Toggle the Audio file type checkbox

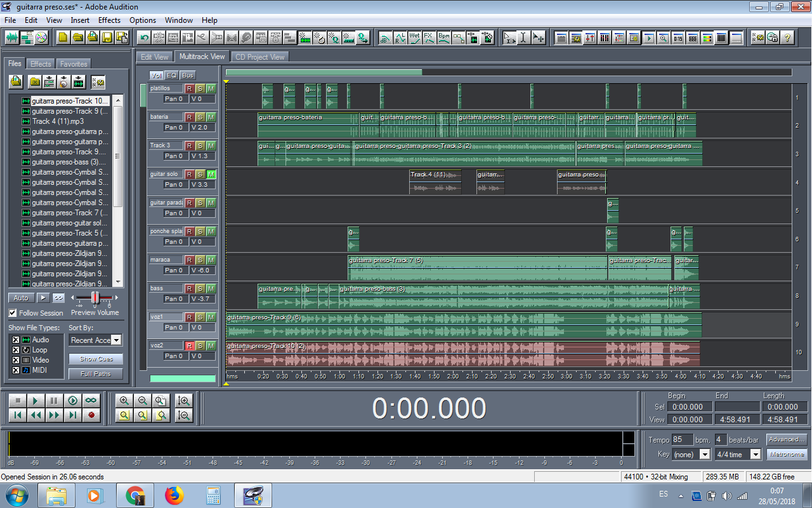16,340
